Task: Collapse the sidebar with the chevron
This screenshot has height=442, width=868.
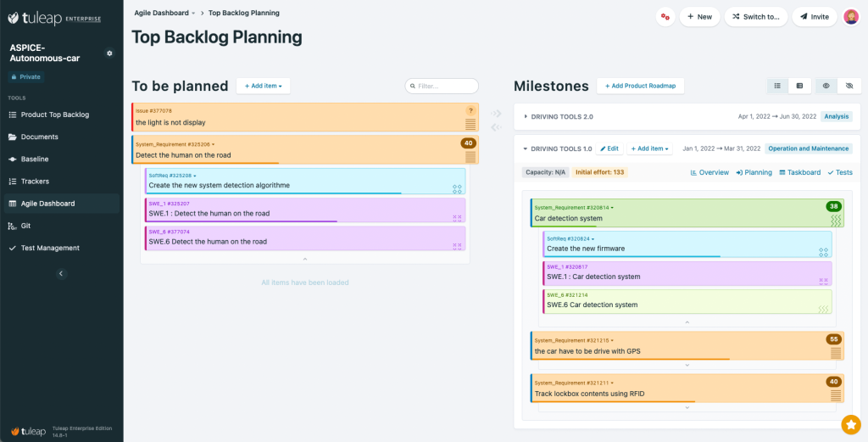Action: 61,273
